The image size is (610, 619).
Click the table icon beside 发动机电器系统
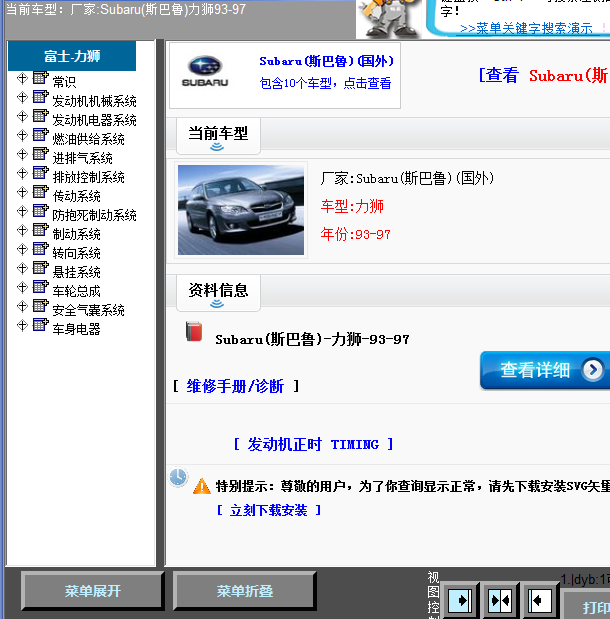pyautogui.click(x=40, y=115)
